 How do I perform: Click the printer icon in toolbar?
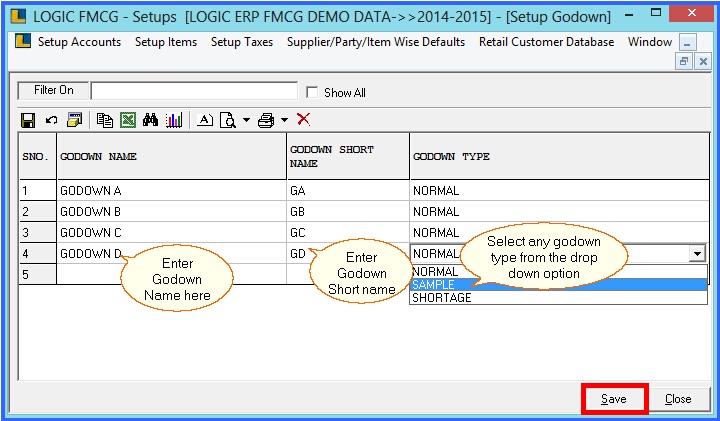click(266, 120)
